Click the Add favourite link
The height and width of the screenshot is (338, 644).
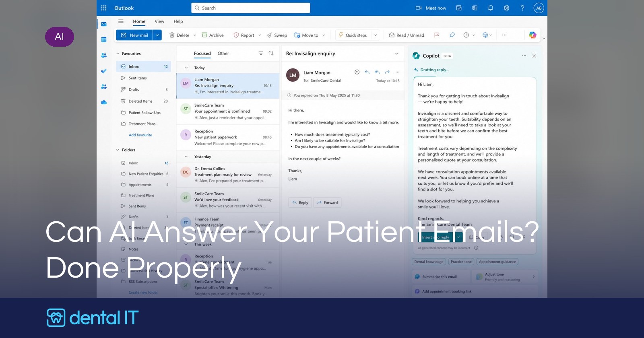click(140, 135)
